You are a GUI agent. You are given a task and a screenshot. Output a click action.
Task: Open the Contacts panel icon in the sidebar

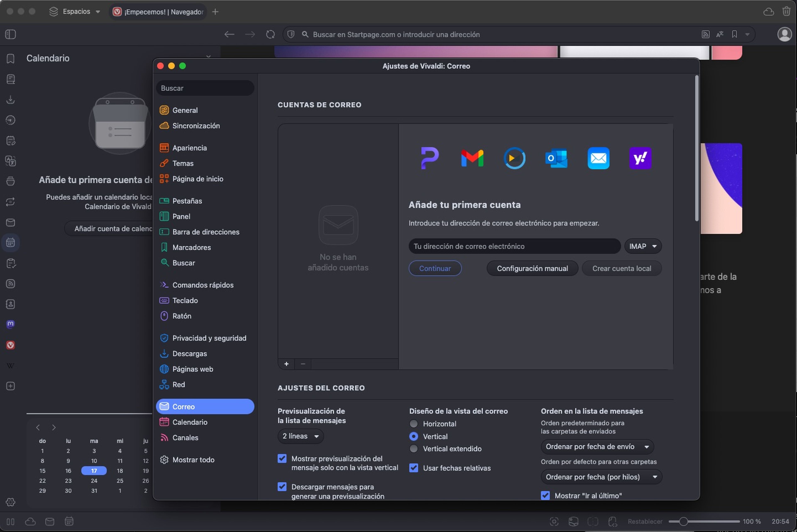[11, 304]
